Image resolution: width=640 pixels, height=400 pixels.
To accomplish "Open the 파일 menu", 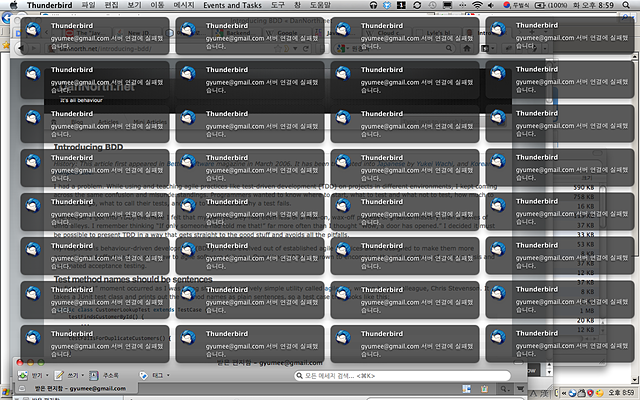I will 89,5.
